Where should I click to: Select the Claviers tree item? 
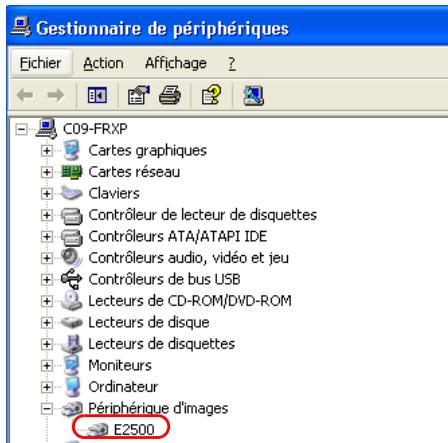[x=114, y=193]
